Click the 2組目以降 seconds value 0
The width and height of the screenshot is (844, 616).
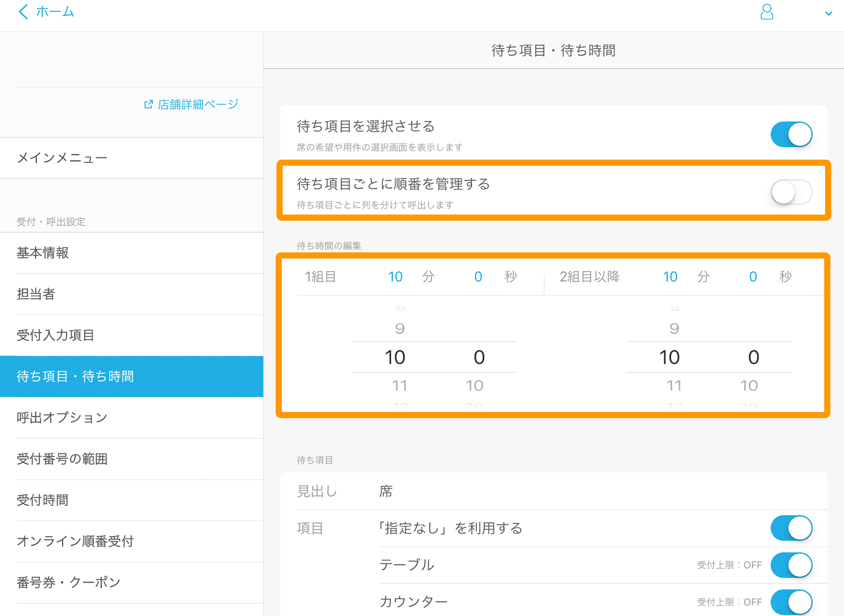pyautogui.click(x=753, y=277)
